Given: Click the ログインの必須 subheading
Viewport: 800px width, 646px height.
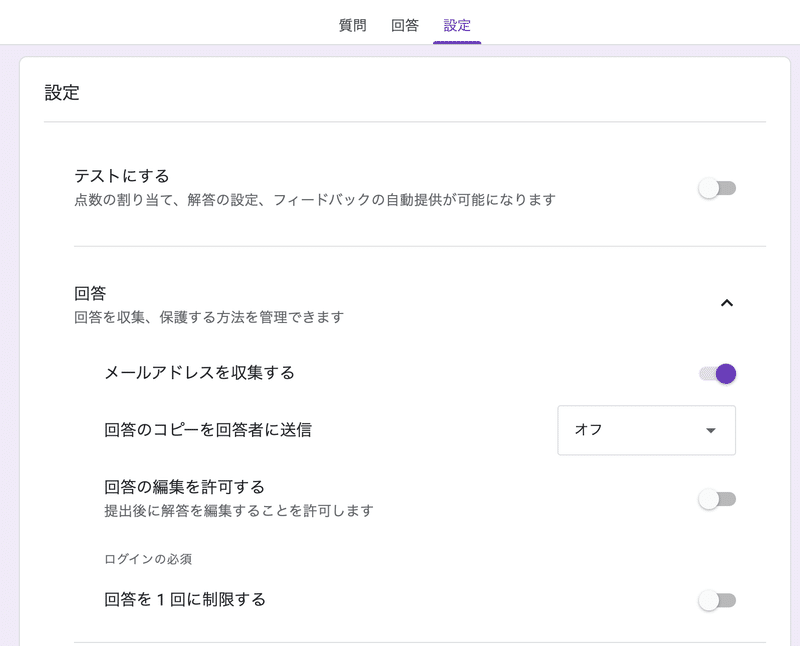Looking at the screenshot, I should pyautogui.click(x=148, y=559).
